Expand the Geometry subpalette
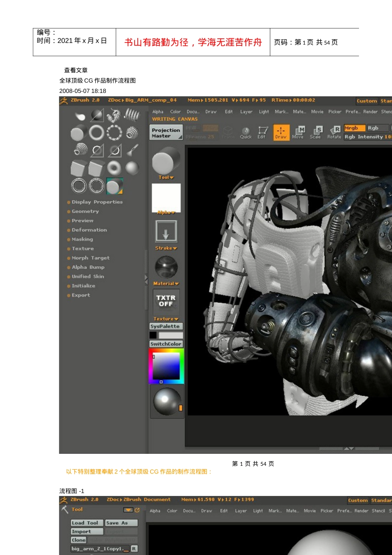Image resolution: width=392 pixels, height=555 pixels. [85, 211]
